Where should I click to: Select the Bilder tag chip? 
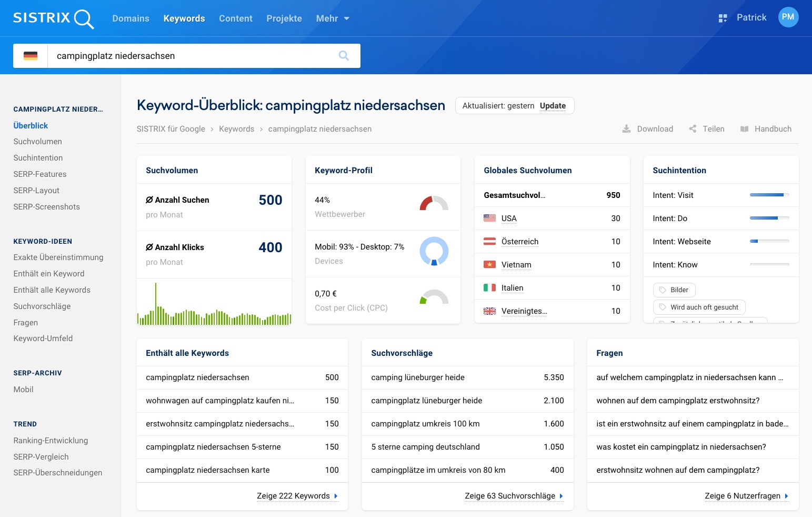[674, 290]
